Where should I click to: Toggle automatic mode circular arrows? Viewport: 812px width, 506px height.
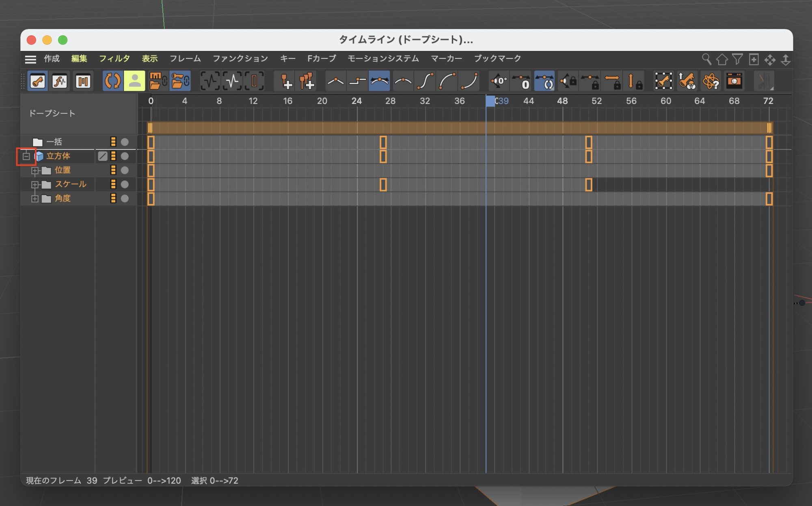112,81
